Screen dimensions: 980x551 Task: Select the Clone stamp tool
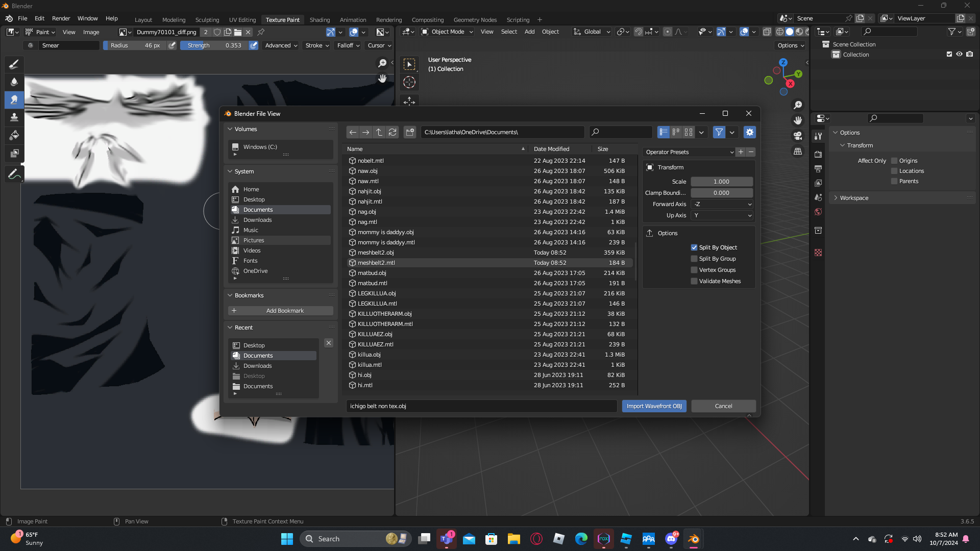pyautogui.click(x=14, y=117)
